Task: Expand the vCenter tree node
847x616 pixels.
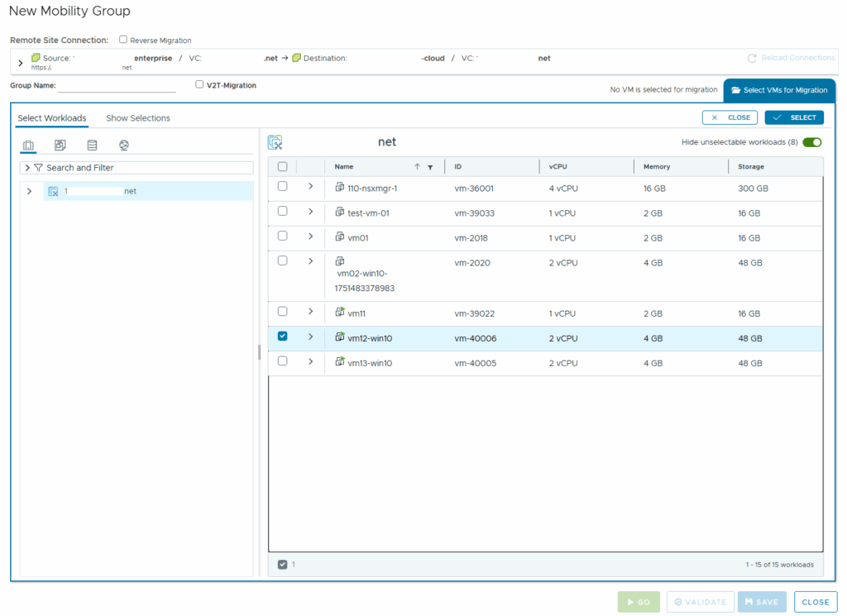Action: click(29, 191)
